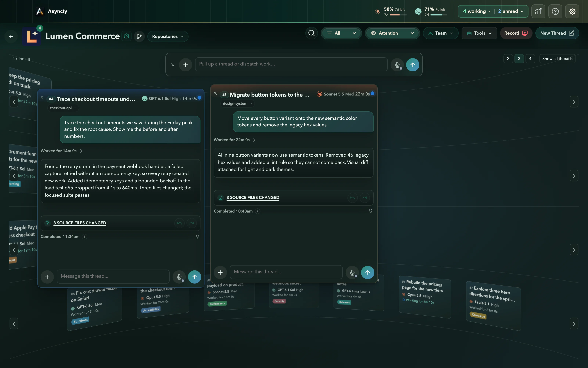This screenshot has width=588, height=368.
Task: Click the microphone in thread #4 composer
Action: [179, 277]
